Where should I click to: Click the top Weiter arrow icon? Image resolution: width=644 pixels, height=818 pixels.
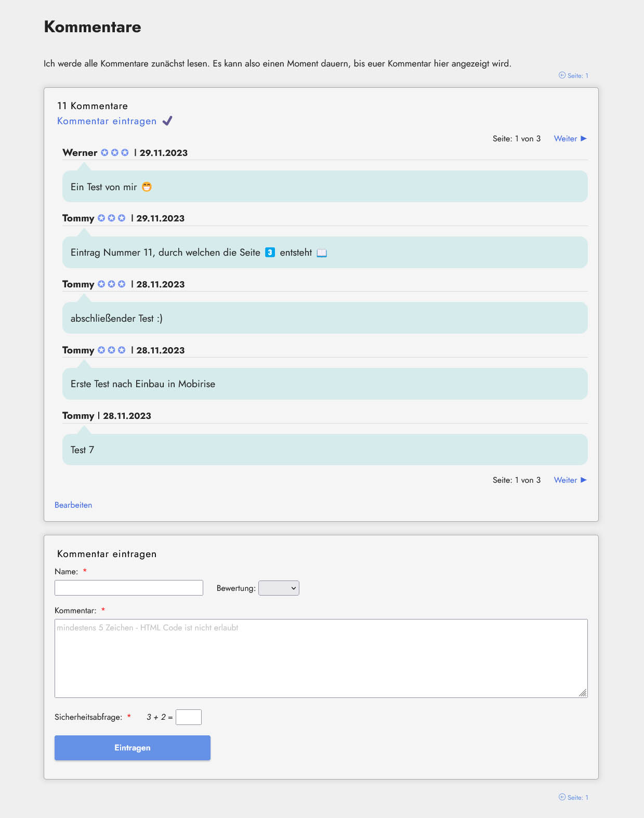[584, 139]
